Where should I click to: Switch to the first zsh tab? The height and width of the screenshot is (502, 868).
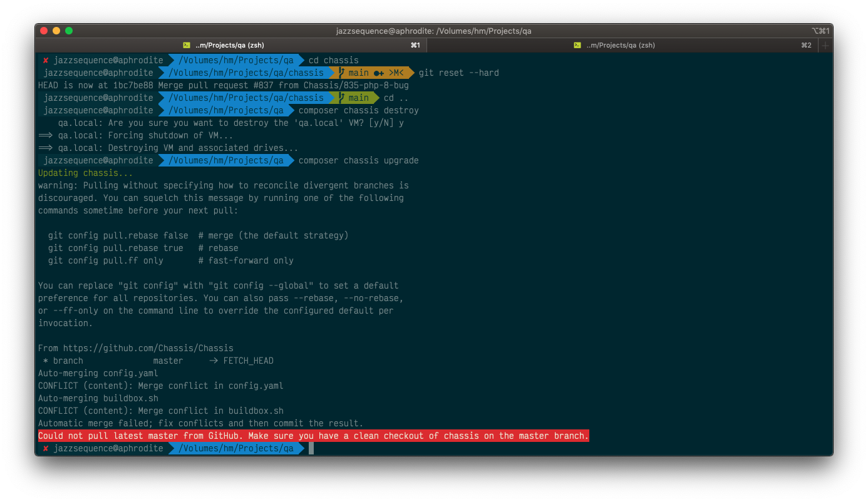230,45
